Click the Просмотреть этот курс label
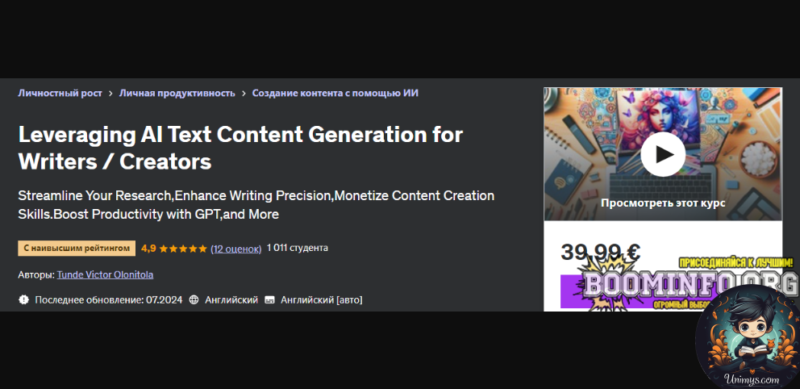 pos(663,203)
